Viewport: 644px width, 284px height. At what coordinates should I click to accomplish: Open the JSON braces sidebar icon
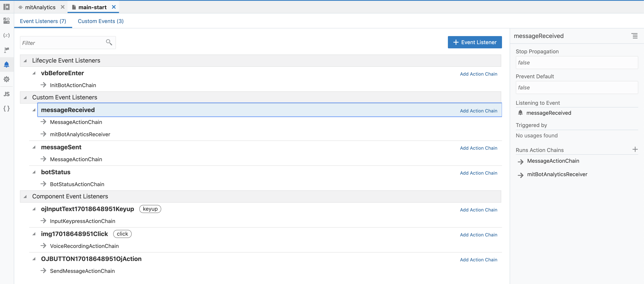(x=7, y=108)
